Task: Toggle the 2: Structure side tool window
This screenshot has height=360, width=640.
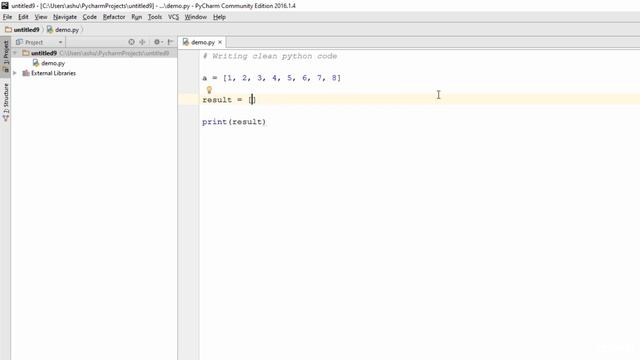Action: coord(6,102)
